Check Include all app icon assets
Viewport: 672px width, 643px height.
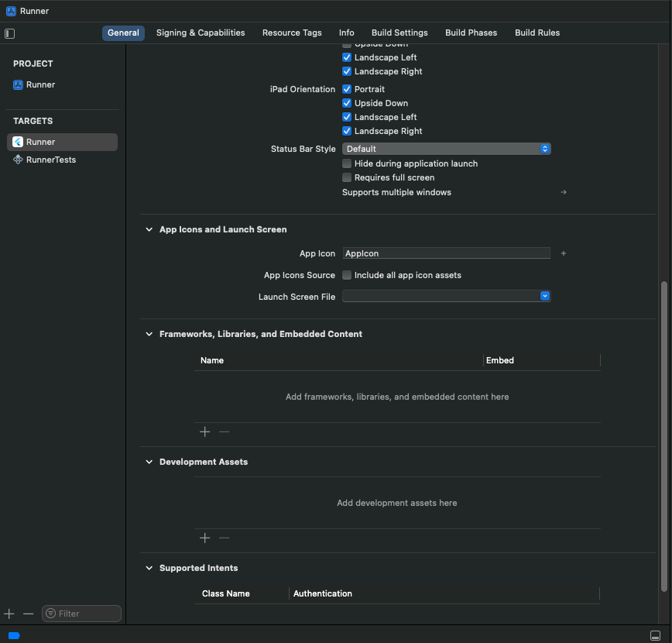pyautogui.click(x=346, y=275)
